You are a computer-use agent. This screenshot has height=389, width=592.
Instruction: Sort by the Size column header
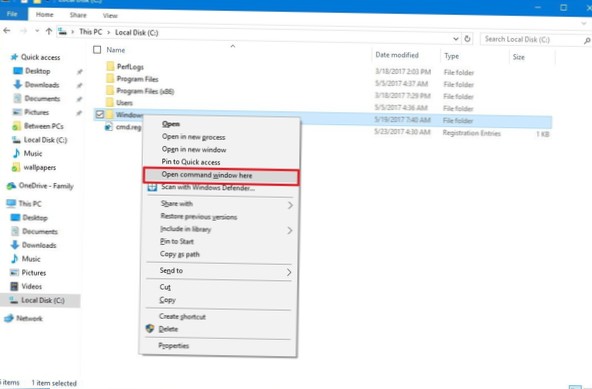pyautogui.click(x=518, y=57)
